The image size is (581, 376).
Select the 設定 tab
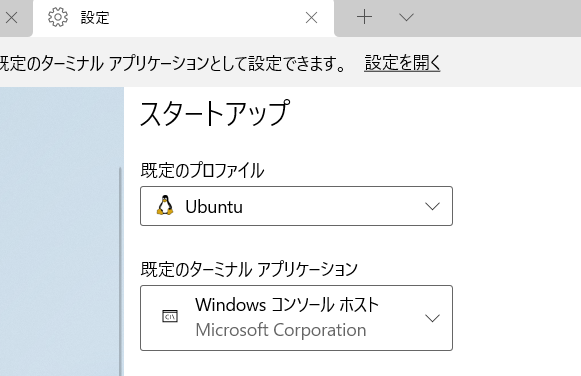click(x=183, y=18)
